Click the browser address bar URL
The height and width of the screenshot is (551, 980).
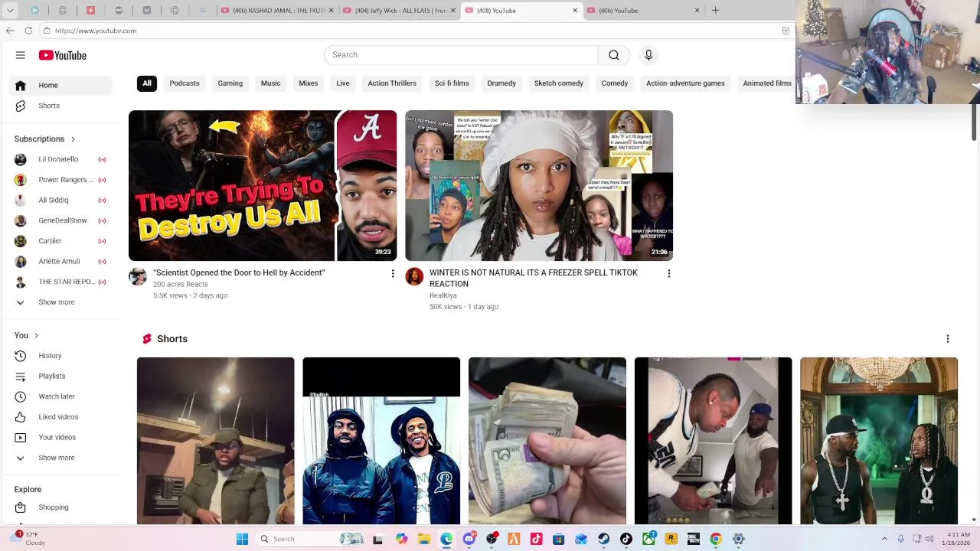96,31
